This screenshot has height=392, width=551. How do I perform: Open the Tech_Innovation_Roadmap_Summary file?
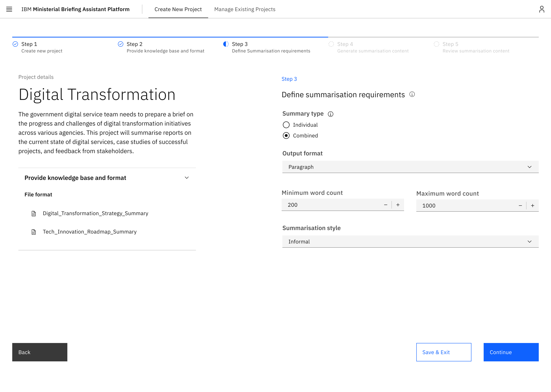tap(90, 232)
